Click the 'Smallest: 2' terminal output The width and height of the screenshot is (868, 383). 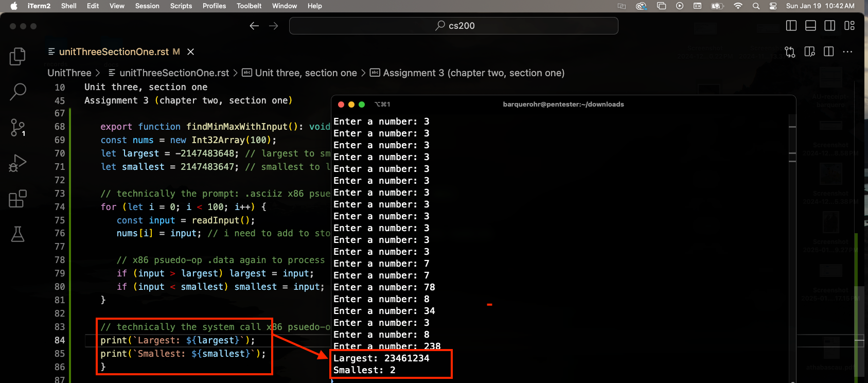(364, 370)
